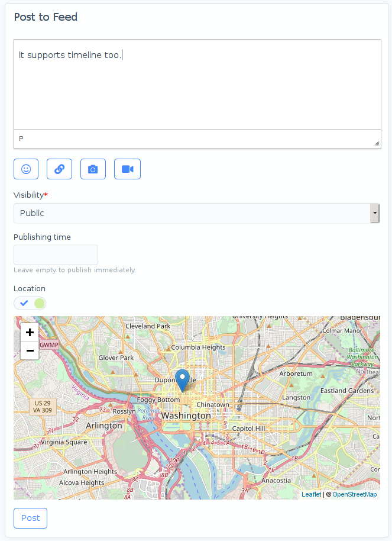Click the Washington label on the map

(x=186, y=416)
